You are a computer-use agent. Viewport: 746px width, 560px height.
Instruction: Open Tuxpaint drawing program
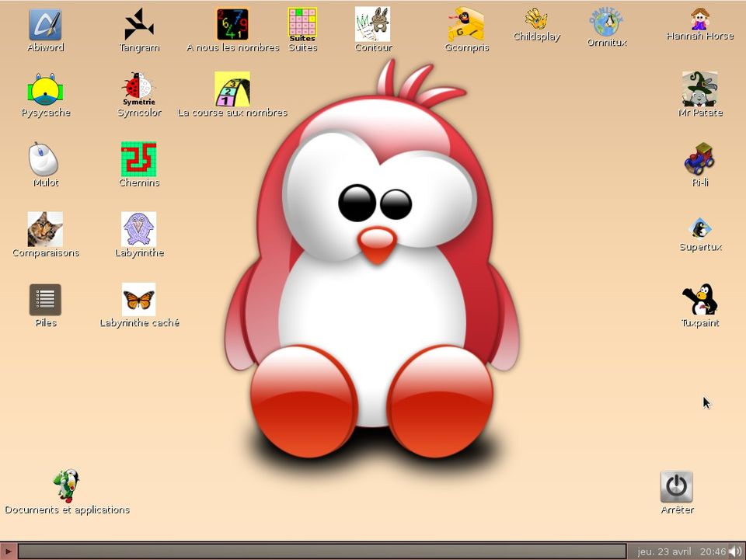coord(699,300)
